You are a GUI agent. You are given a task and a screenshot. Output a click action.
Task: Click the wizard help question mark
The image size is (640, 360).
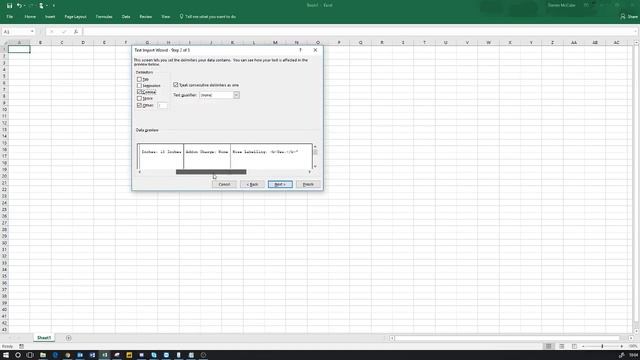pyautogui.click(x=300, y=50)
